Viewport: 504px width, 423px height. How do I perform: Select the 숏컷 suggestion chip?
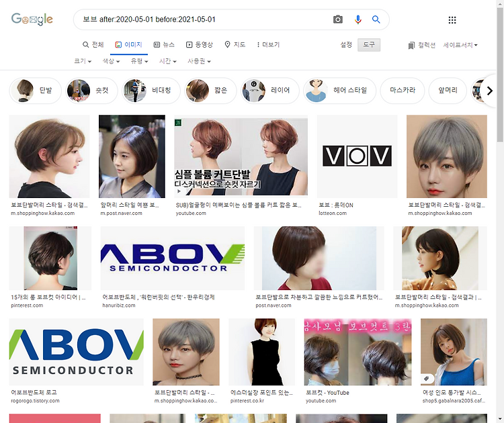(91, 91)
